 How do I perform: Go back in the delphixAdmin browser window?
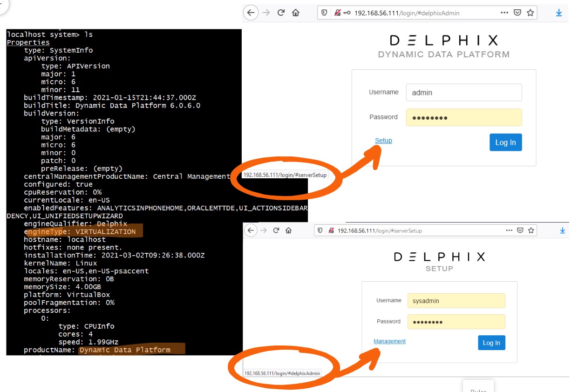point(251,13)
